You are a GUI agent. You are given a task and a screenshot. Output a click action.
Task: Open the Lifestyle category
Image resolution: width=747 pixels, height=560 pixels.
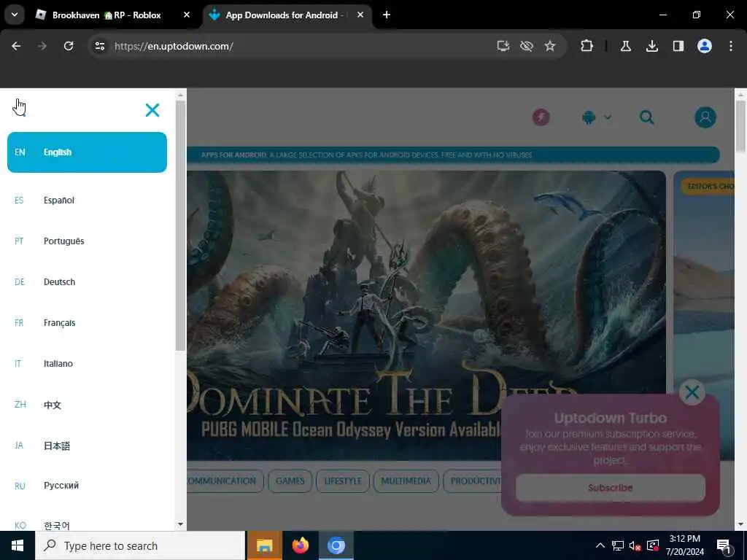(343, 481)
